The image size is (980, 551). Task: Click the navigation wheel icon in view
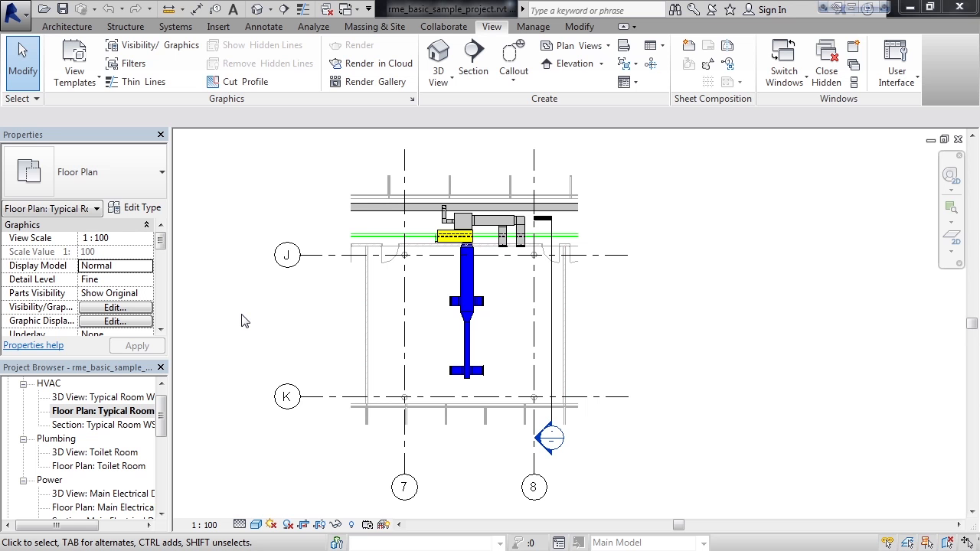[x=950, y=175]
